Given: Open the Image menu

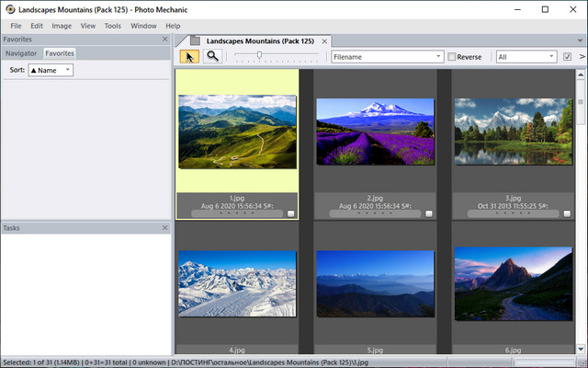Looking at the screenshot, I should pyautogui.click(x=62, y=26).
